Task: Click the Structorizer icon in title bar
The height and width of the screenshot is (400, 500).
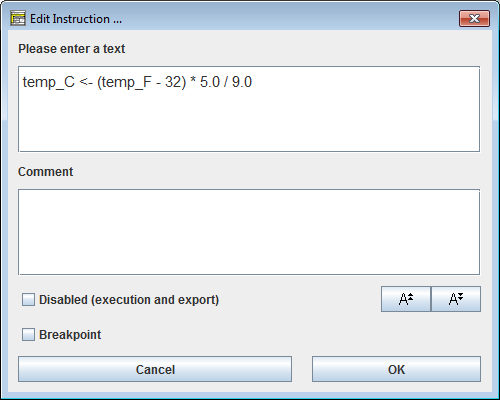Action: pyautogui.click(x=18, y=18)
